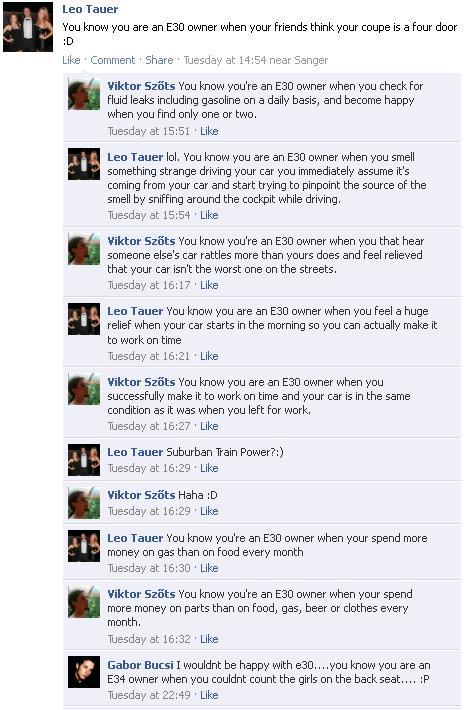Open Leo Tauer name at post top
This screenshot has width=465, height=710.
point(90,9)
